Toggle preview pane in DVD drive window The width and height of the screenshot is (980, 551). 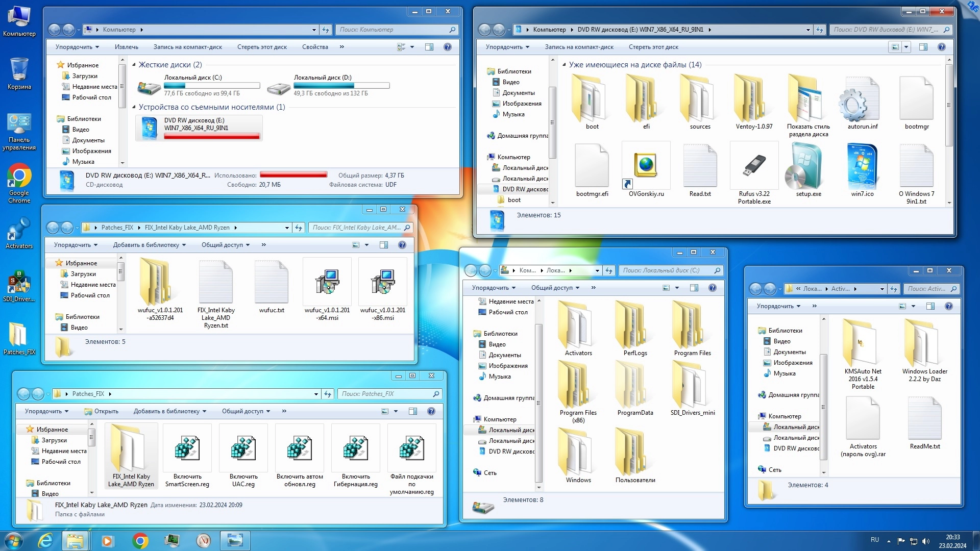point(923,47)
